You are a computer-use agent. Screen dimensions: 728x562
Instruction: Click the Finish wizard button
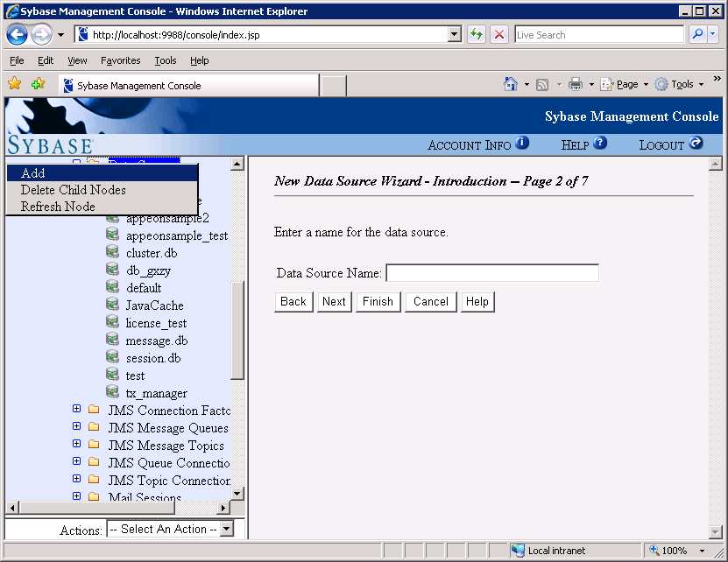(x=378, y=302)
